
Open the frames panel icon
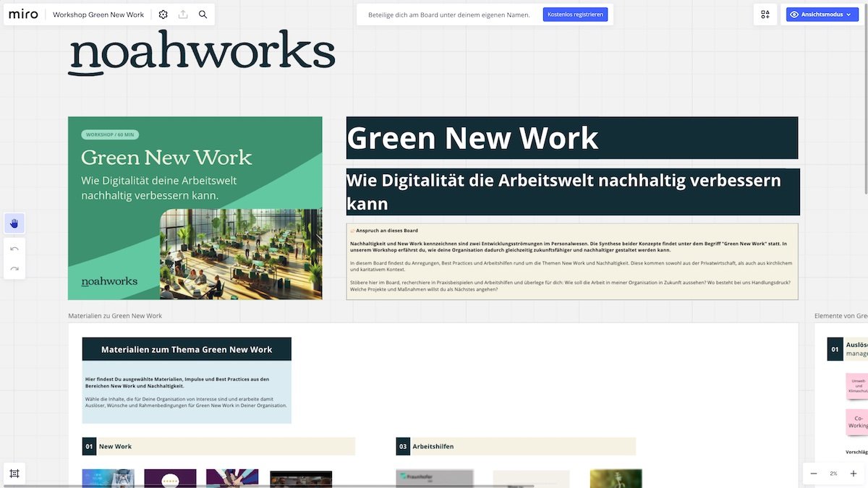click(14, 474)
